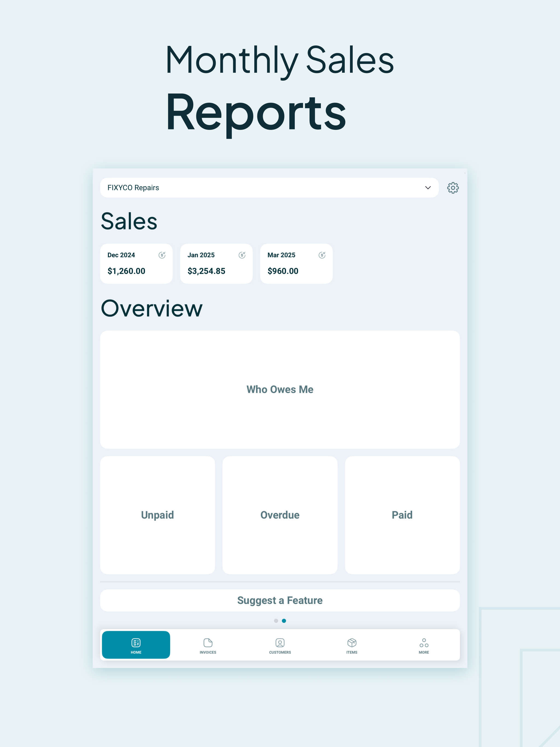Open the Overdue overview card
Image resolution: width=560 pixels, height=747 pixels.
[280, 515]
